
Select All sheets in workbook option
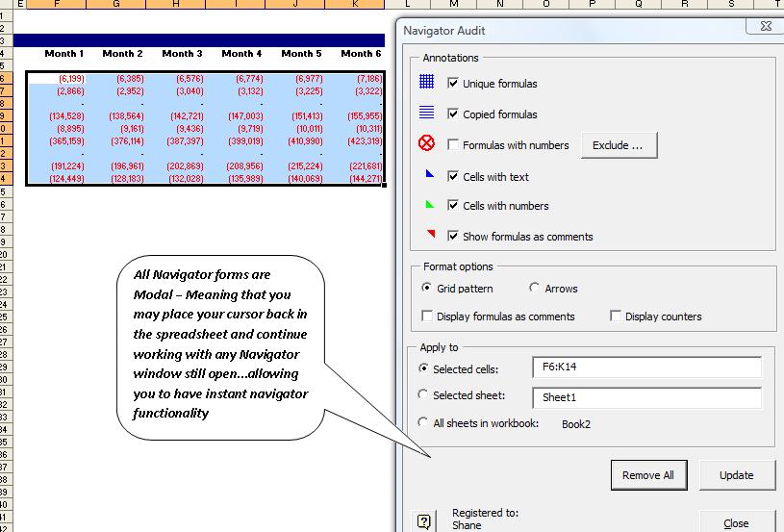(x=423, y=422)
